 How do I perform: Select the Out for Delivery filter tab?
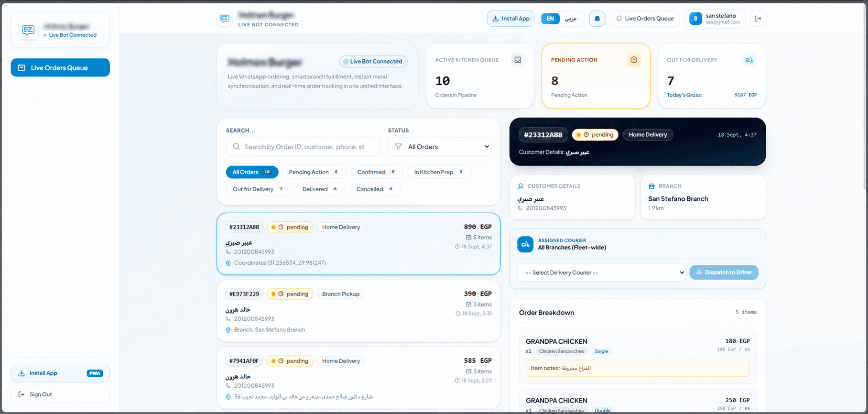(x=259, y=189)
